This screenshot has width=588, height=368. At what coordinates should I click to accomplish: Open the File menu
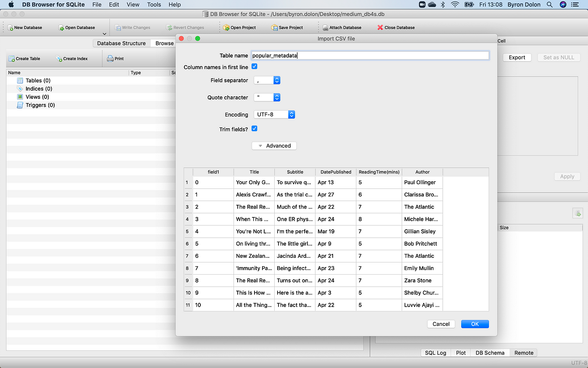tap(97, 5)
